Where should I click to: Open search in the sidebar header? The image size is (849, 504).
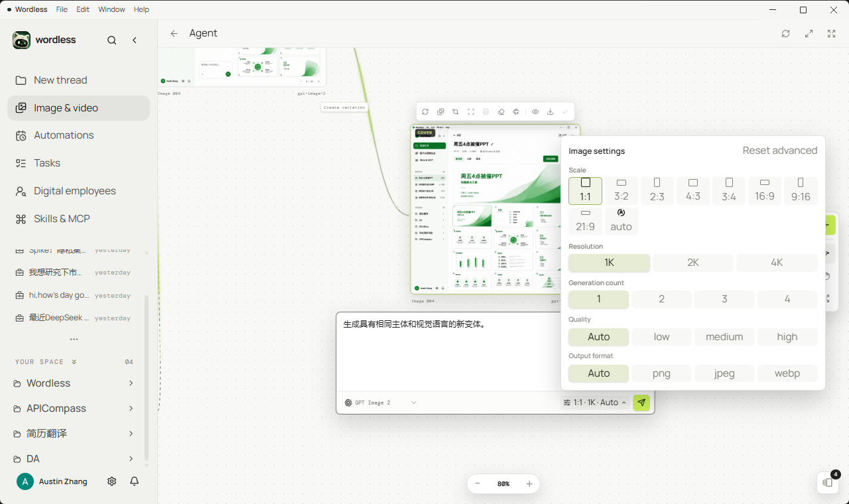(x=112, y=40)
